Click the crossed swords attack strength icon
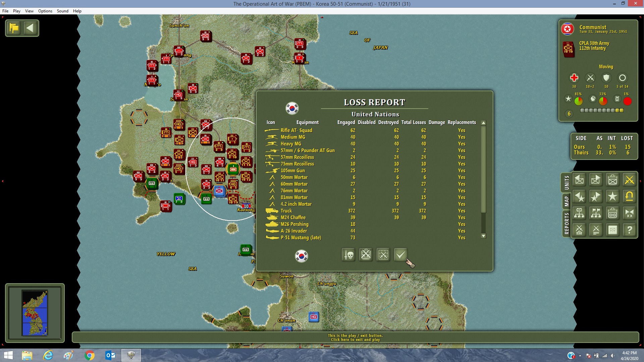The width and height of the screenshot is (644, 362). click(x=590, y=78)
